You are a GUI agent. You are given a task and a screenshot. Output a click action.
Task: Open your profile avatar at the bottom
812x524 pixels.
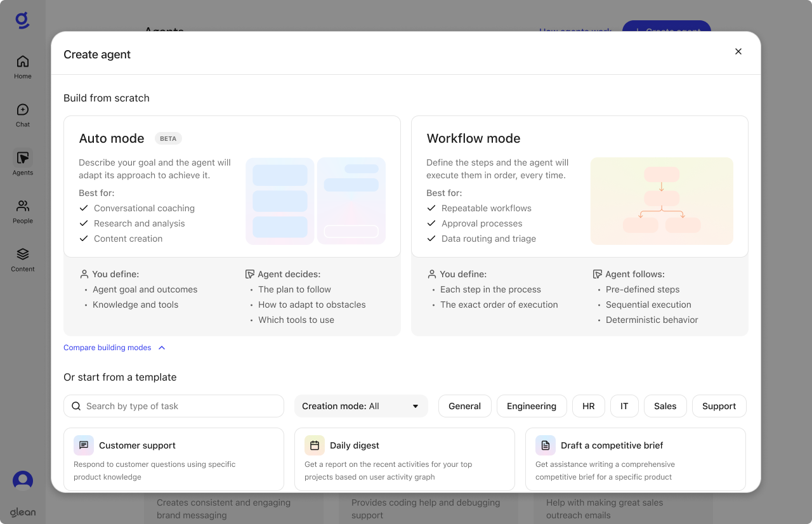22,480
